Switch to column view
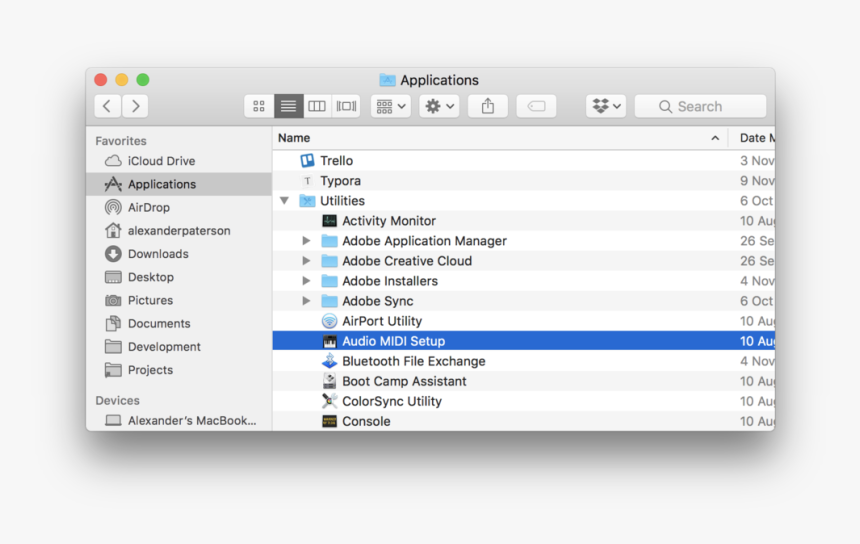 [x=317, y=106]
